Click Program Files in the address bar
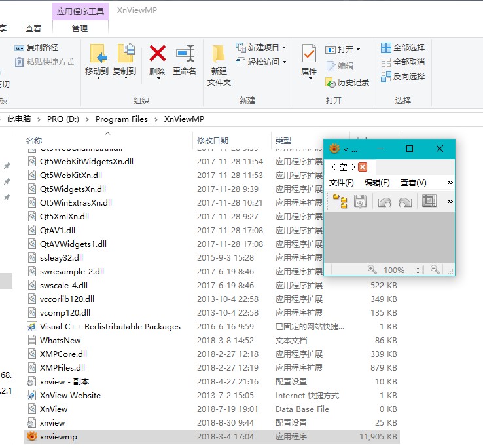Image resolution: width=483 pixels, height=448 pixels. click(x=121, y=119)
